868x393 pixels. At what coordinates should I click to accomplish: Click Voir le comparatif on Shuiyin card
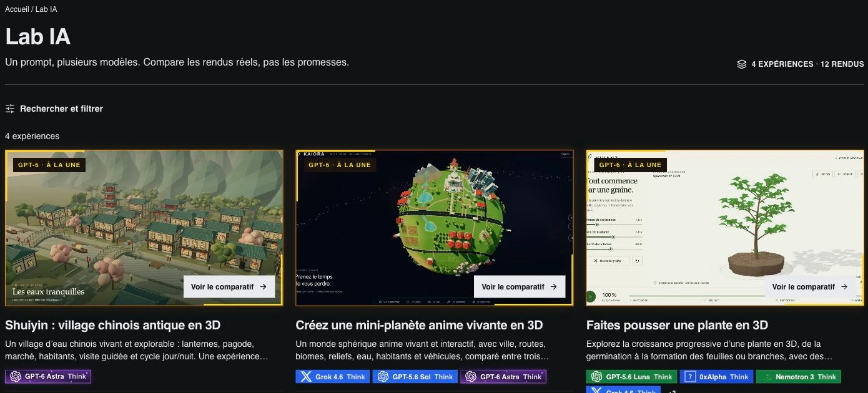click(229, 287)
